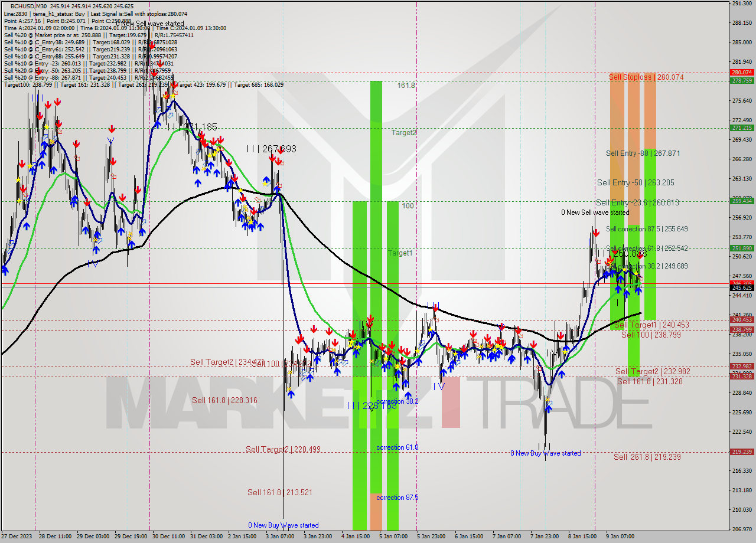This screenshot has width=756, height=543.
Task: Click the green 'Target2' label
Action: [x=403, y=133]
